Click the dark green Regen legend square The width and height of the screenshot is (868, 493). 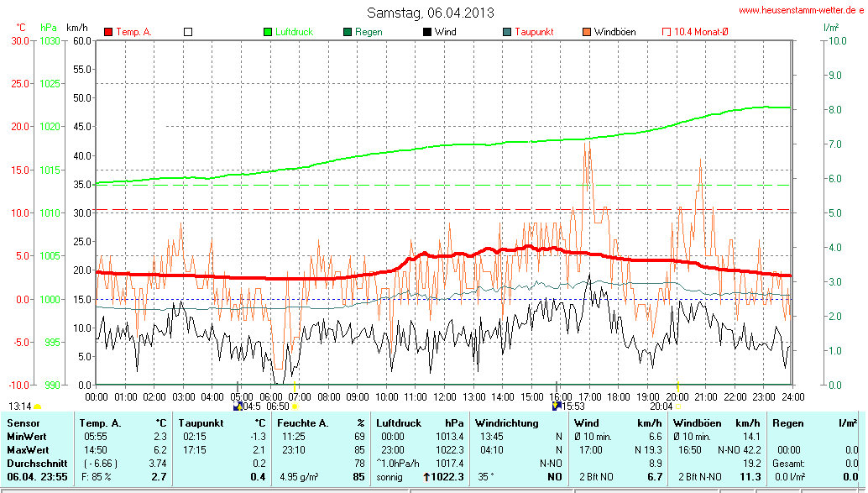348,32
